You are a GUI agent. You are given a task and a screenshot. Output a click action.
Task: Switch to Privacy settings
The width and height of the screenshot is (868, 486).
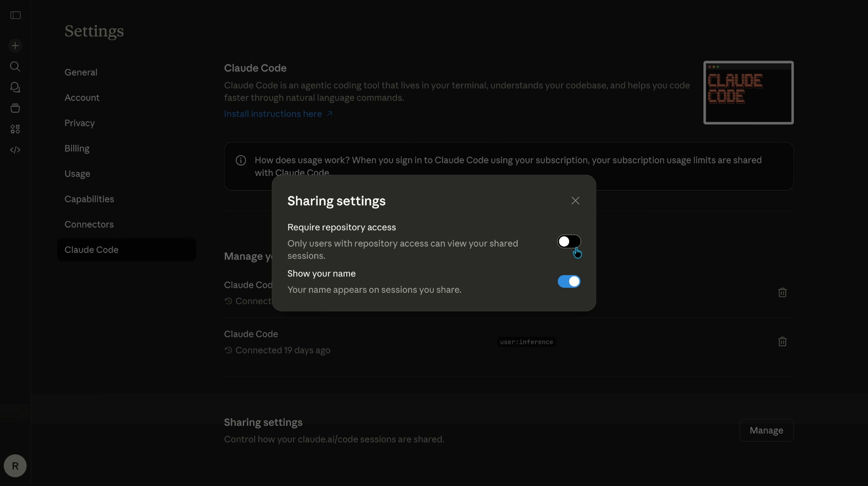click(x=80, y=123)
